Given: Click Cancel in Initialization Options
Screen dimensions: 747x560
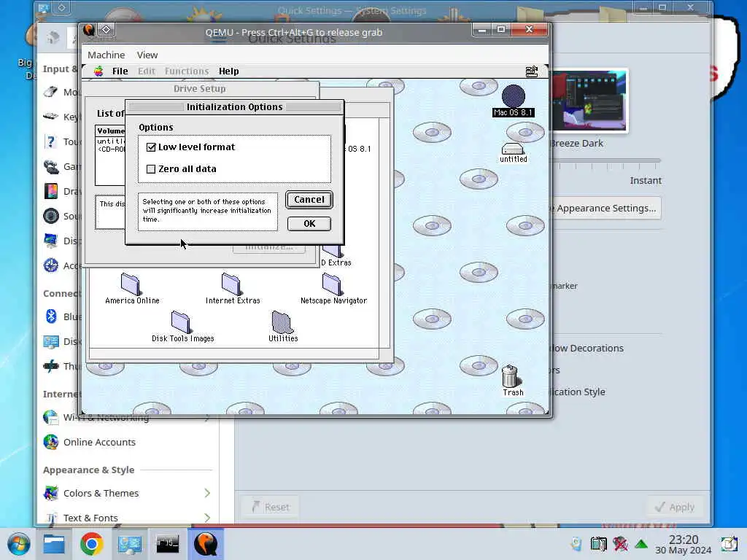Looking at the screenshot, I should pyautogui.click(x=309, y=200).
